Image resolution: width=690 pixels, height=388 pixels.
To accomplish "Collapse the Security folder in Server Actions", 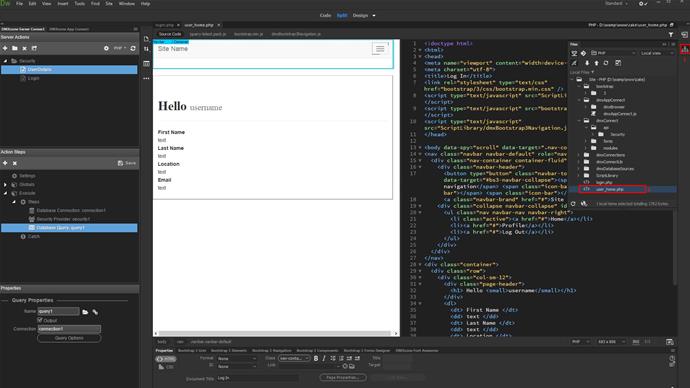I will click(5, 61).
